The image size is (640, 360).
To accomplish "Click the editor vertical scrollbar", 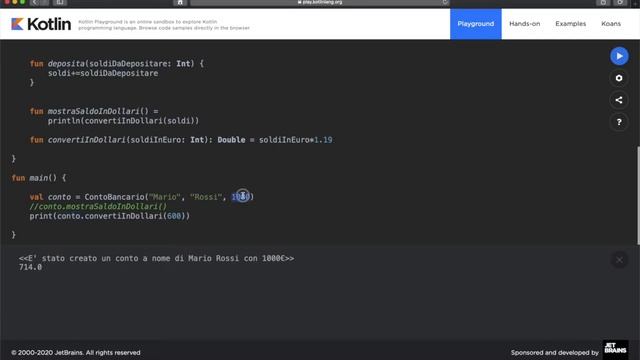I will pos(638,195).
